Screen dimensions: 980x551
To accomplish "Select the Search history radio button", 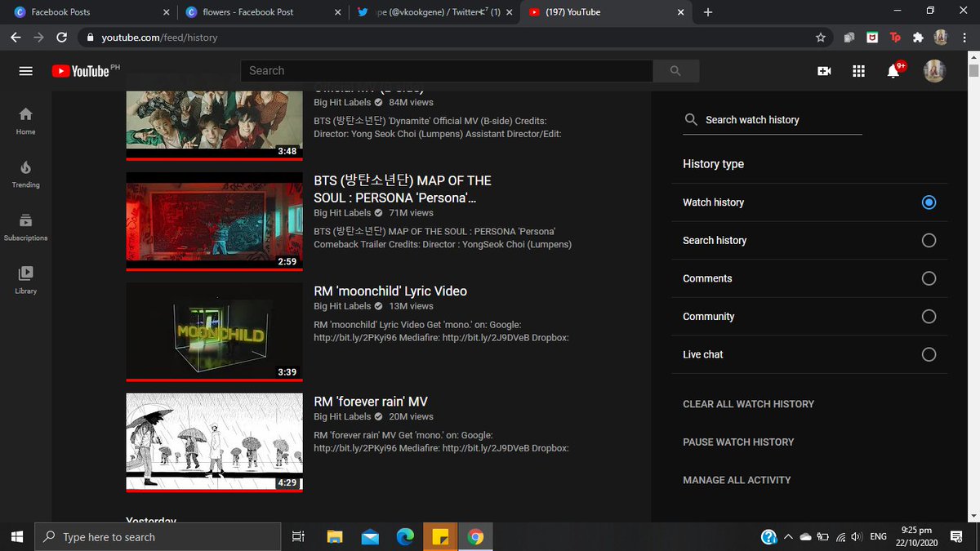I will [x=929, y=241].
